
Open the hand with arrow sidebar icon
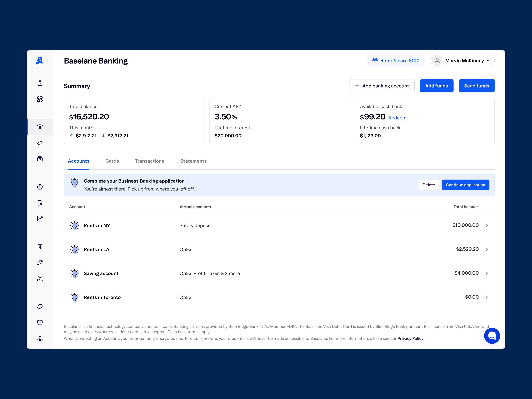pyautogui.click(x=40, y=338)
